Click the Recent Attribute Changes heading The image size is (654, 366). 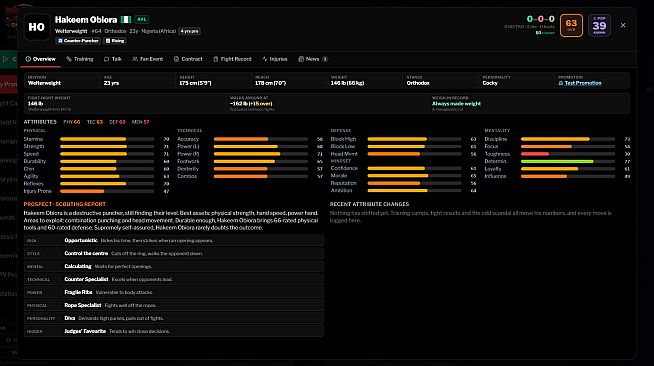(x=369, y=204)
